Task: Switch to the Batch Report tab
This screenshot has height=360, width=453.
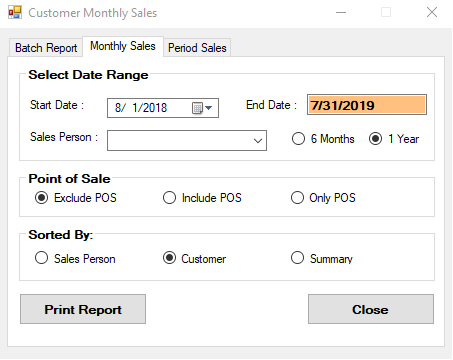Action: [x=46, y=48]
